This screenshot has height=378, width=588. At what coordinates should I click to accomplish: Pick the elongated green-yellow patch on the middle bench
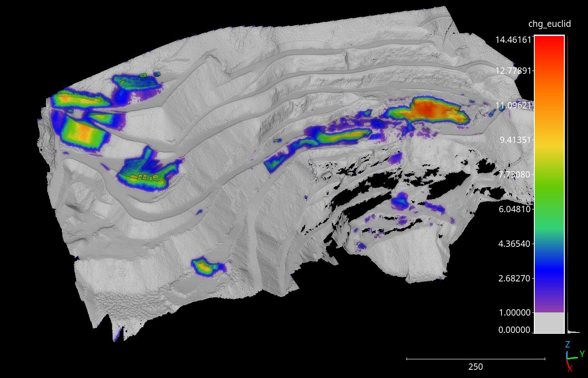click(341, 136)
